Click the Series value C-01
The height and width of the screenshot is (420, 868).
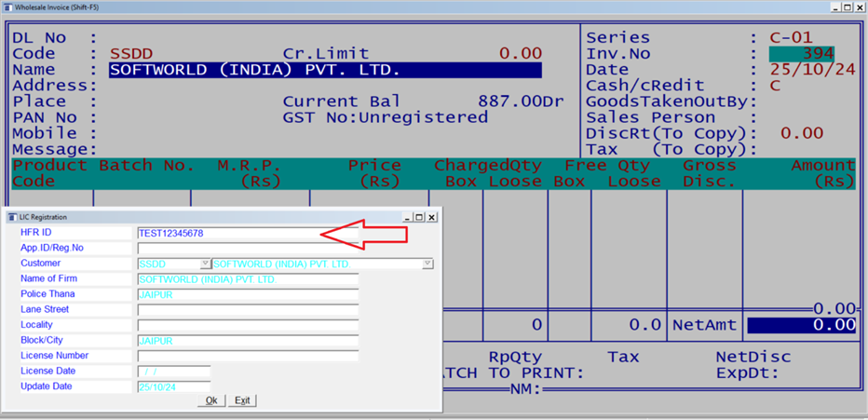coord(791,37)
